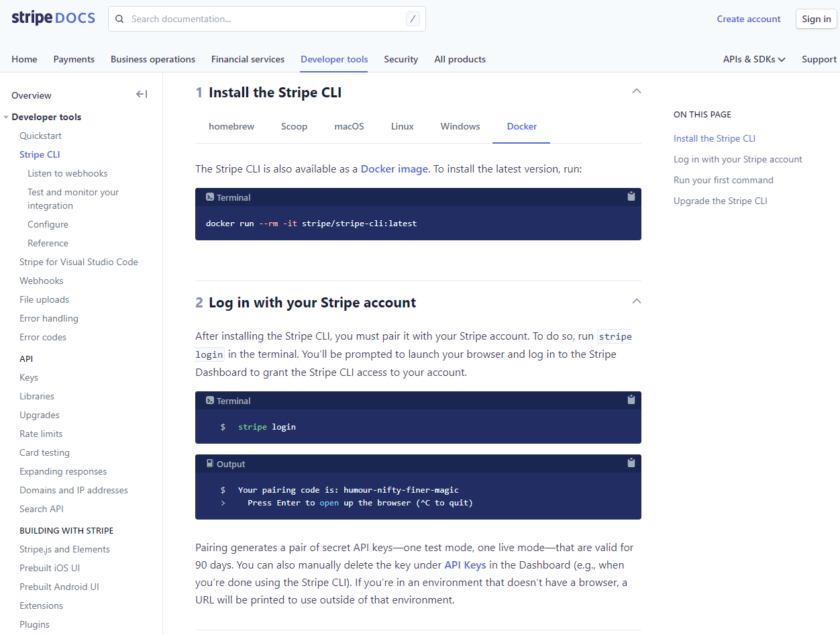Click the Sign in button

pos(816,19)
